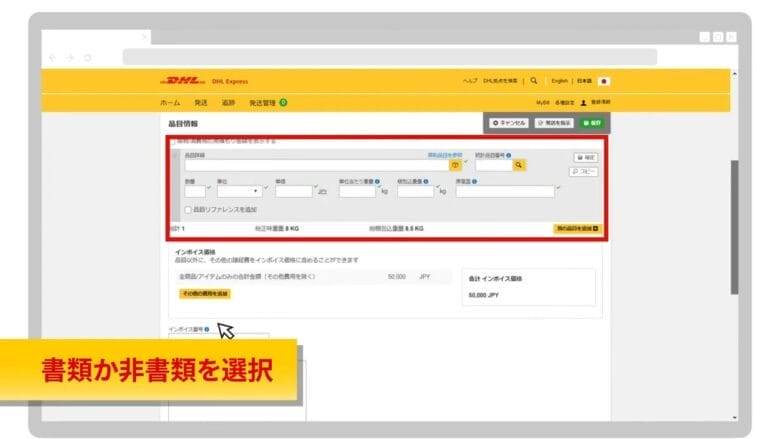The width and height of the screenshot is (780, 439).
Task: Click the Japan flag icon
Action: tap(604, 81)
